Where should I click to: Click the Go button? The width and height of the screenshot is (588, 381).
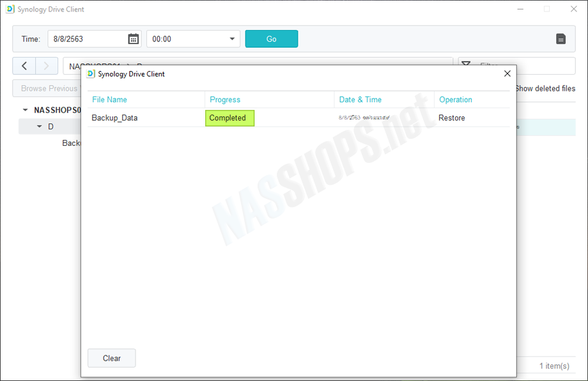coord(272,39)
